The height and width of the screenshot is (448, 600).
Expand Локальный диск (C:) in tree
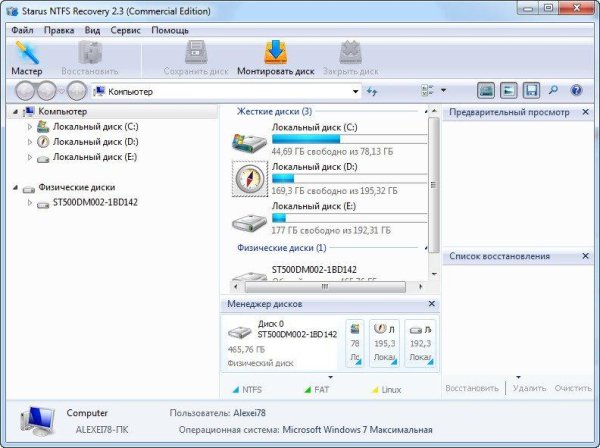point(29,127)
